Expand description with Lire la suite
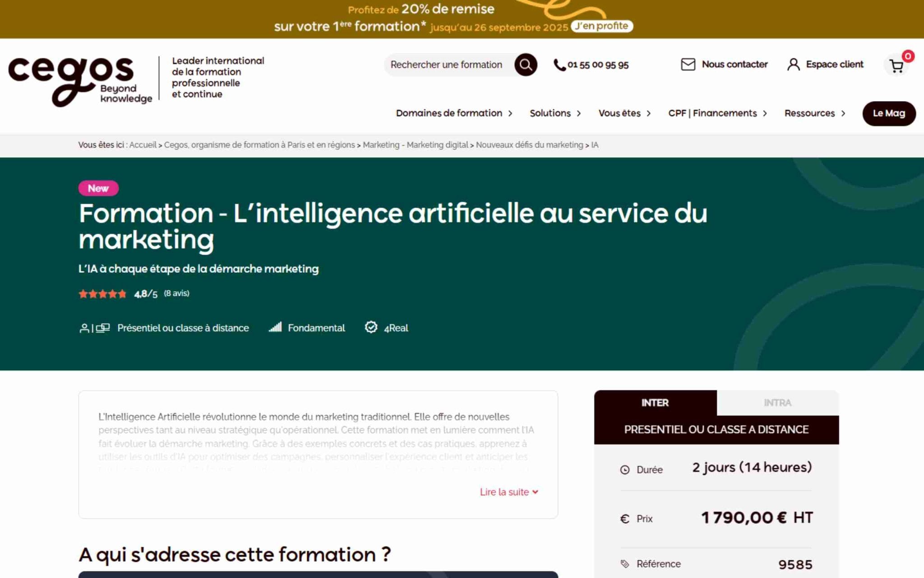This screenshot has height=578, width=924. coord(509,492)
